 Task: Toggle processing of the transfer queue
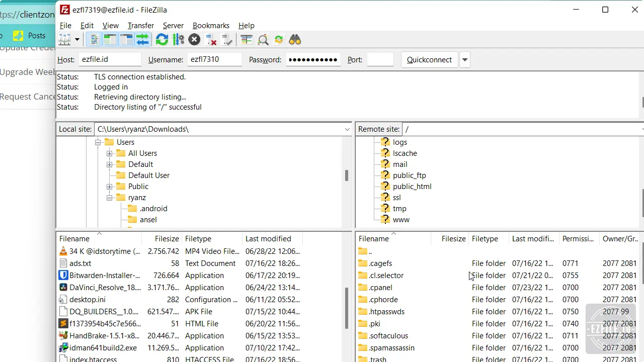tap(178, 40)
